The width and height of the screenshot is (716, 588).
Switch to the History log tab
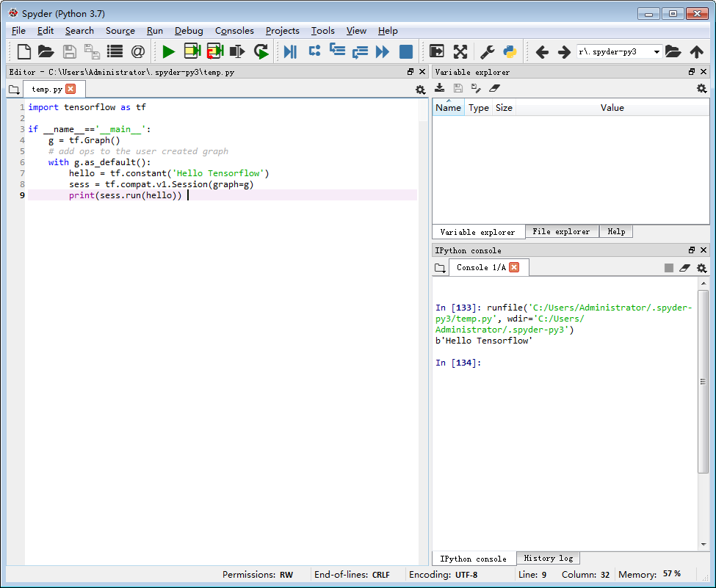point(548,559)
